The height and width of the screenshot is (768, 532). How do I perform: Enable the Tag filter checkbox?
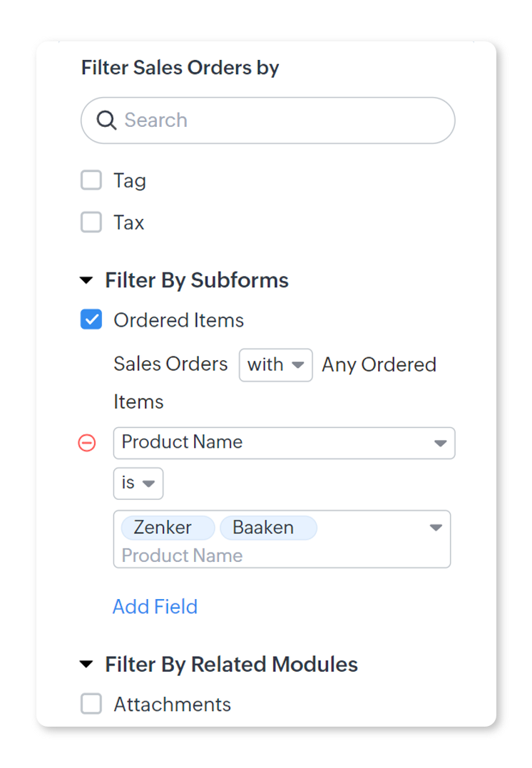91,180
